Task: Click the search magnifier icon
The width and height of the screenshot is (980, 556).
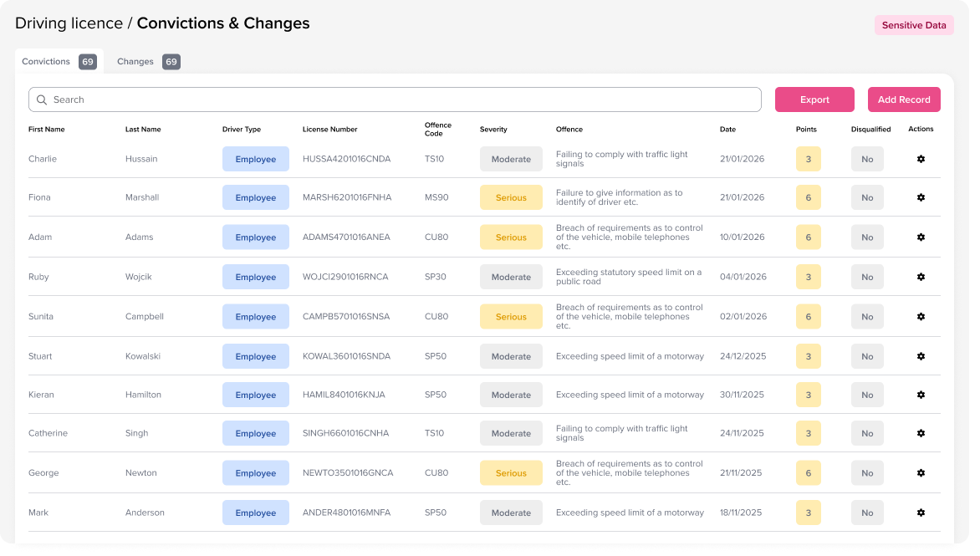Action: click(x=42, y=99)
